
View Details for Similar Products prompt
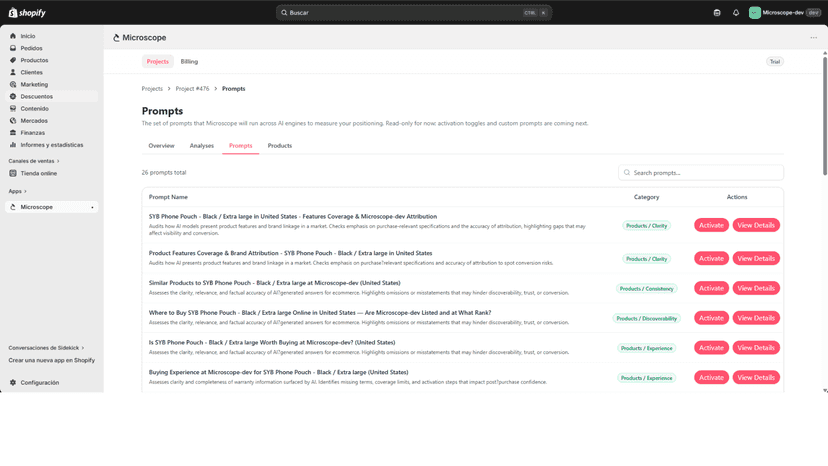756,288
